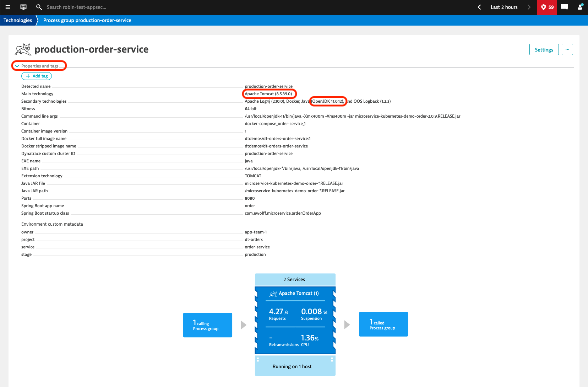Open the Last 2 hours timeframe selector

pos(504,7)
